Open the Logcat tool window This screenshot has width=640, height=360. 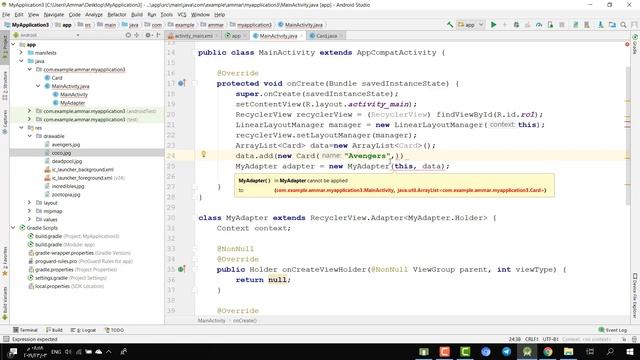84,330
